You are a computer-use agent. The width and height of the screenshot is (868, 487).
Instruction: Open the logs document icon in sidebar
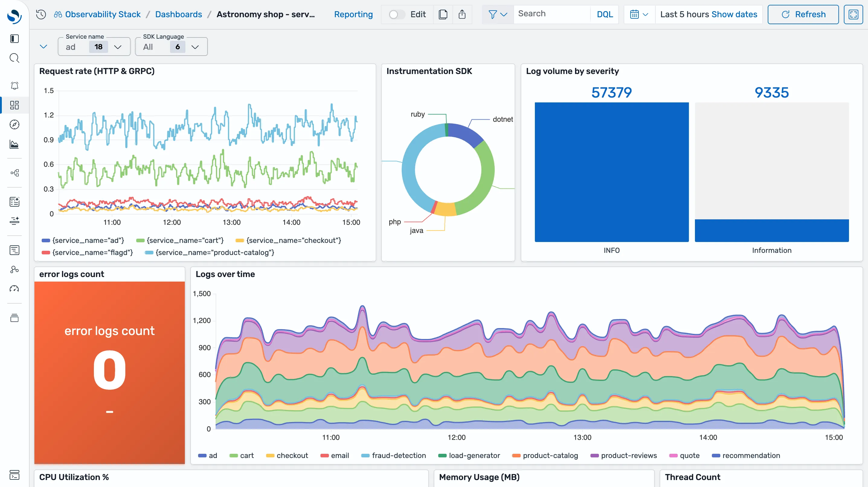pos(14,250)
